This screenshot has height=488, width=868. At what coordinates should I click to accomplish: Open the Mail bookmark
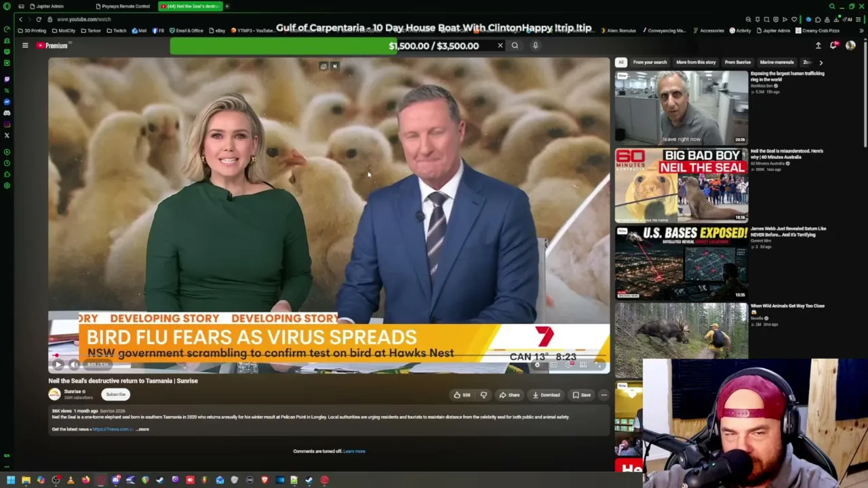click(139, 30)
